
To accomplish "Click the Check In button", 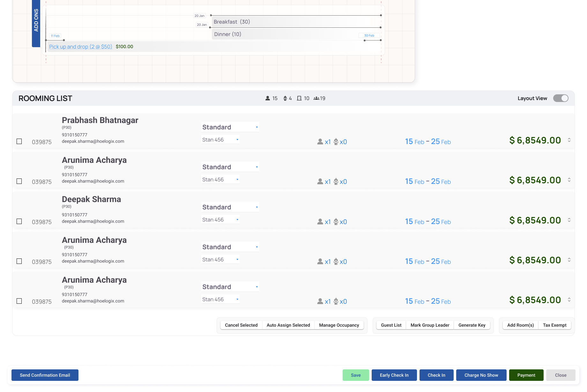I will [x=436, y=375].
